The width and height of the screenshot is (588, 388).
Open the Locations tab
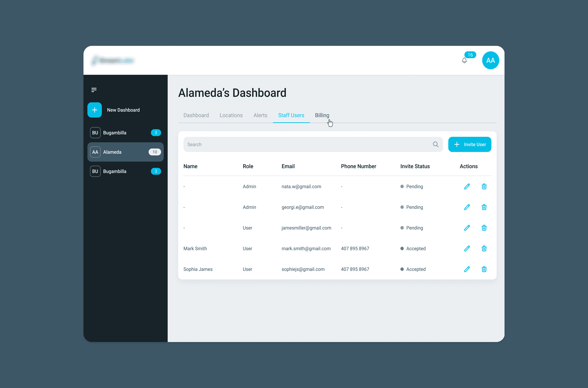pos(231,115)
